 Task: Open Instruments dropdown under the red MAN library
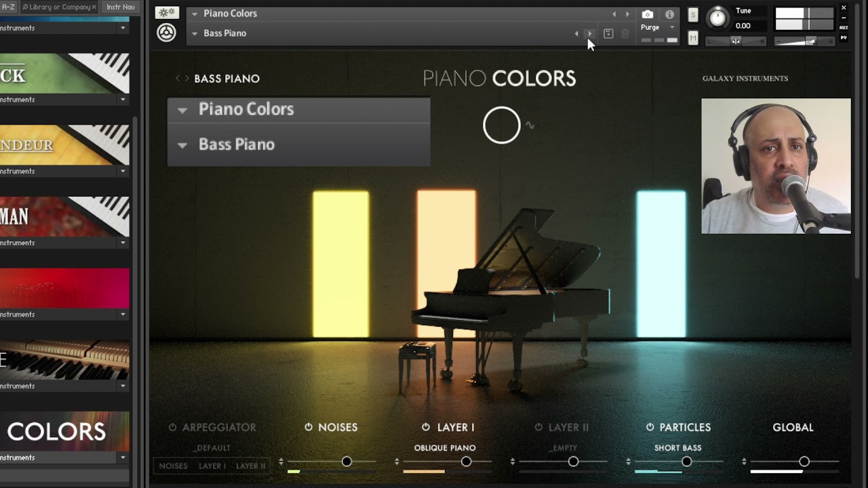click(123, 243)
